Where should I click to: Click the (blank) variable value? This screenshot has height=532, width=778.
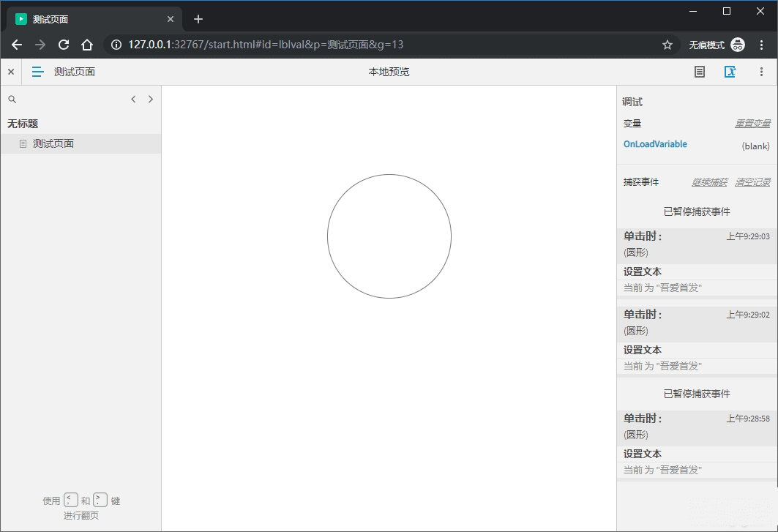point(755,146)
